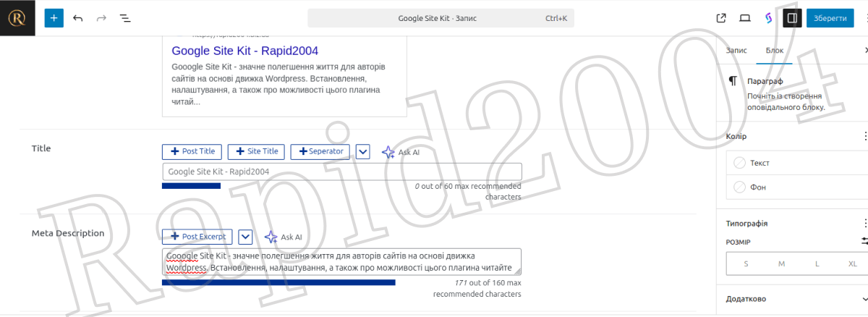Open the Текст color picker
The image size is (868, 317).
pyautogui.click(x=759, y=164)
